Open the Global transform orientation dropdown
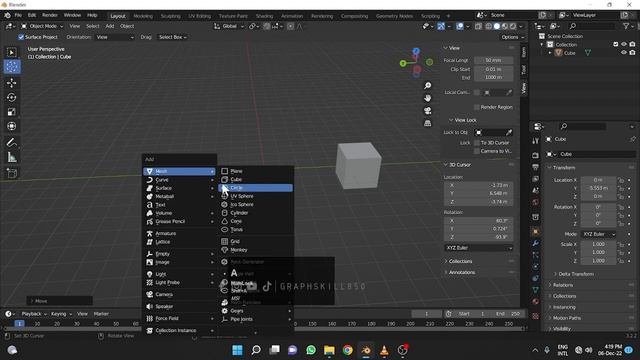 (x=229, y=26)
